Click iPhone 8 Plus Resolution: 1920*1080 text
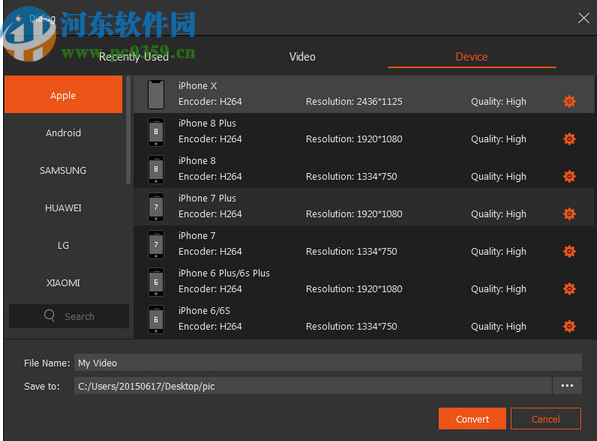597x441 pixels. tap(354, 139)
